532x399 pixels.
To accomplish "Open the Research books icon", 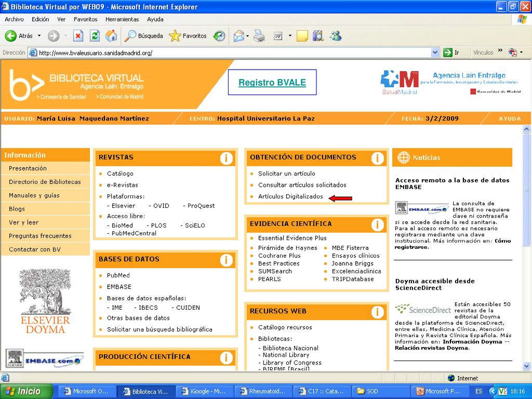I will 318,36.
